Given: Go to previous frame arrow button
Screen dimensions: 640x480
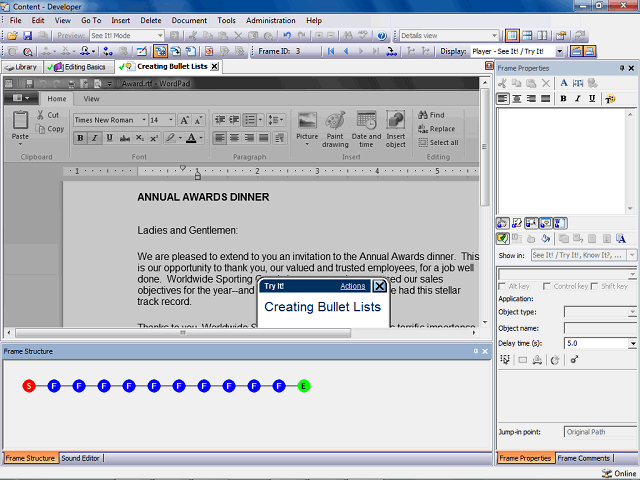Looking at the screenshot, I should [346, 51].
